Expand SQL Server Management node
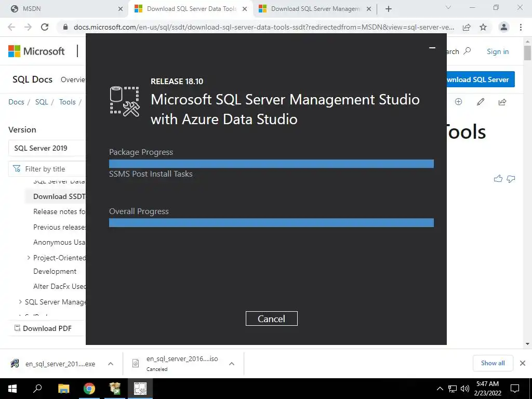The image size is (532, 399). coord(20,302)
